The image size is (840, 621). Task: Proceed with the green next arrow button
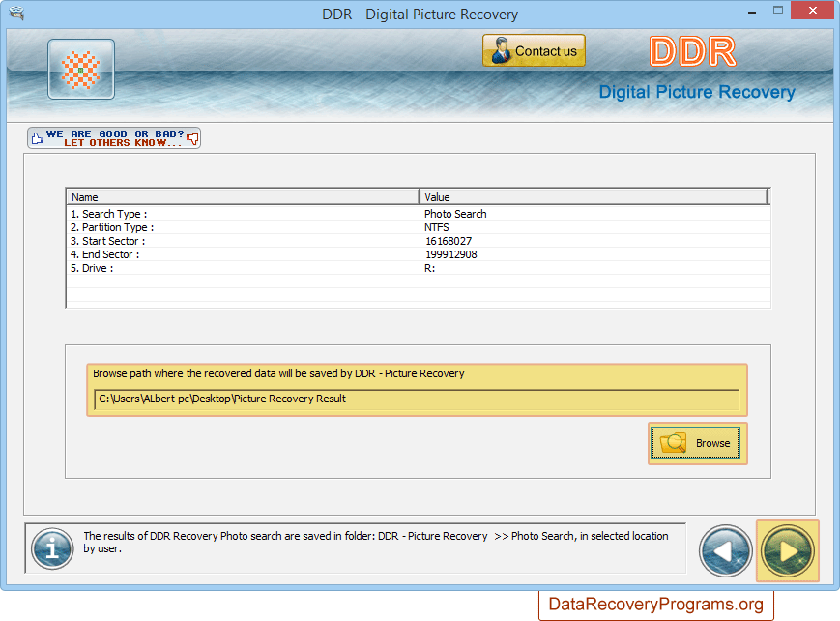788,550
